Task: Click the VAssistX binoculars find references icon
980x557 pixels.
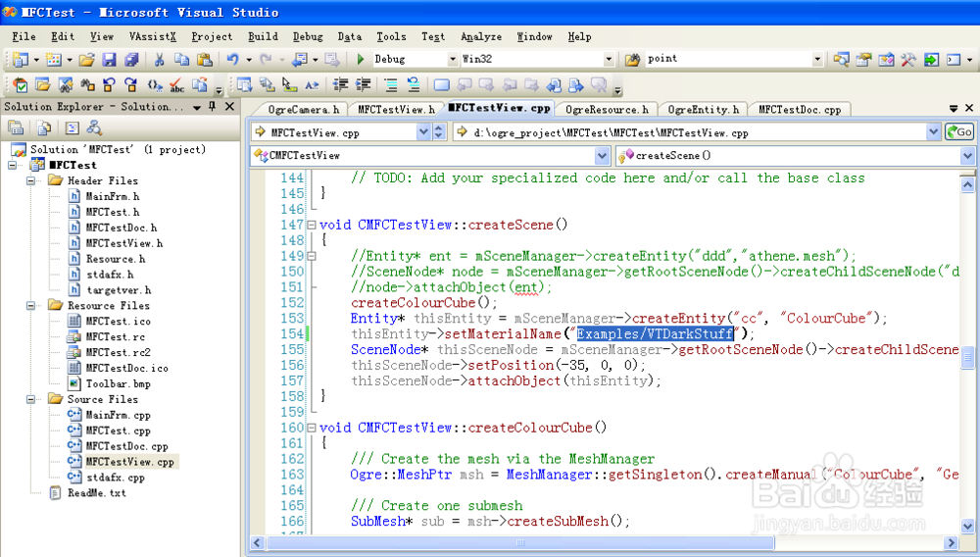Action: click(87, 85)
